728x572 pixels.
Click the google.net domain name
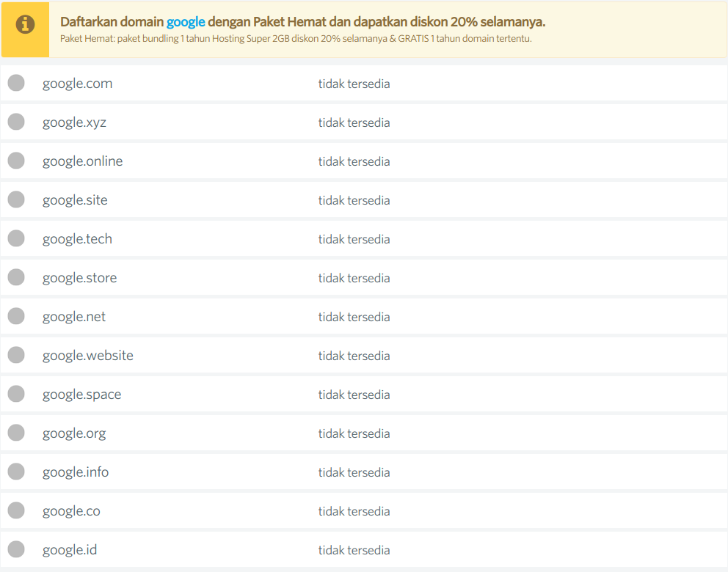[74, 317]
